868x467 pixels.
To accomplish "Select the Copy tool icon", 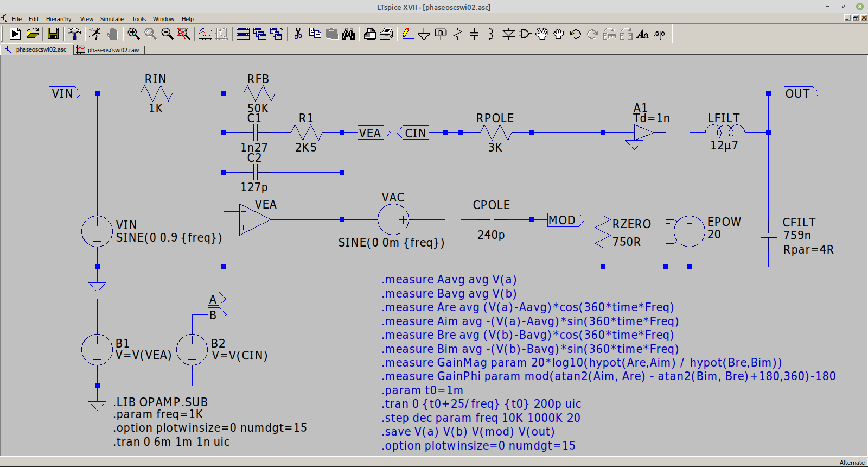I will coord(315,34).
